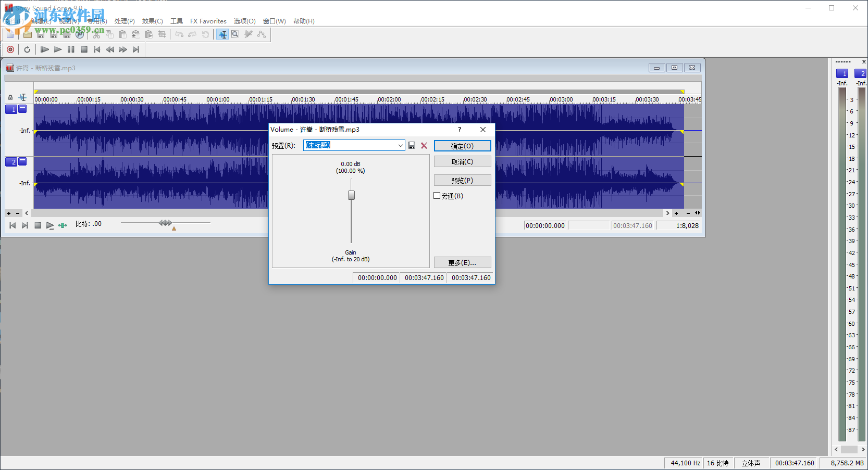Enable the 旁通(B) bypass checkbox
The height and width of the screenshot is (470, 868).
437,196
